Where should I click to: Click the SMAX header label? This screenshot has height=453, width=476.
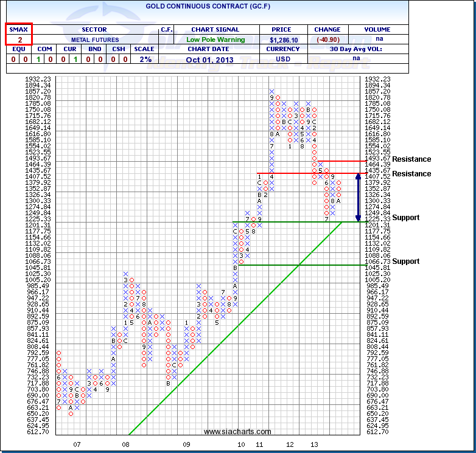coord(19,29)
